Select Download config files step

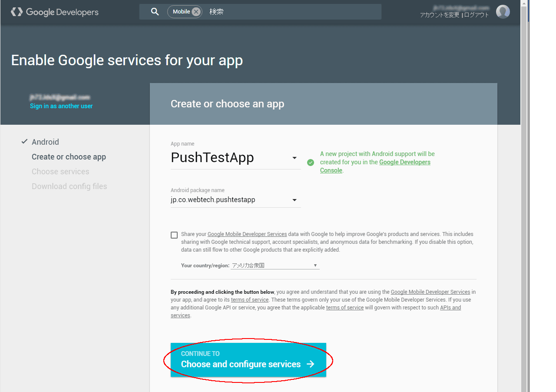tap(69, 186)
